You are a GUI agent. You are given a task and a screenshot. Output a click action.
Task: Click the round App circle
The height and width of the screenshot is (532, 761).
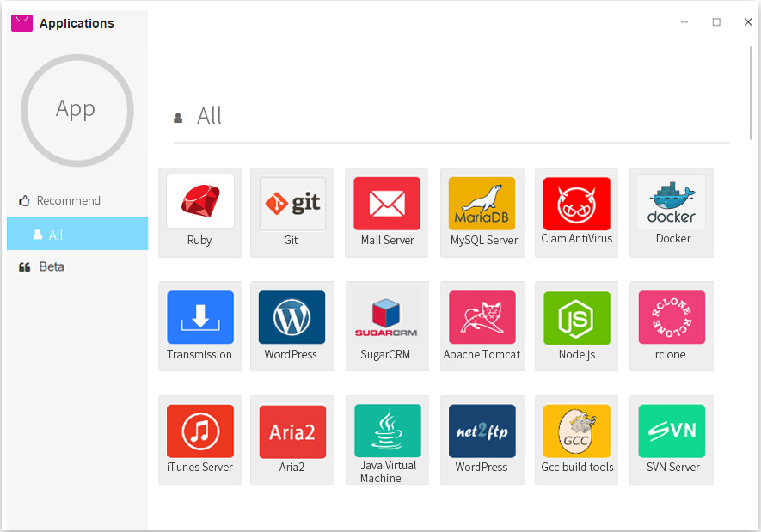(77, 110)
